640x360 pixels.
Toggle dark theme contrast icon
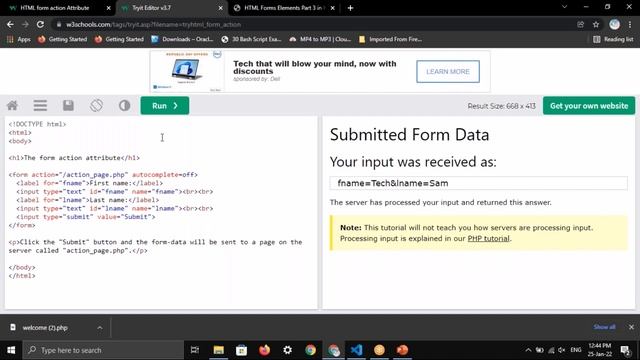click(x=124, y=106)
